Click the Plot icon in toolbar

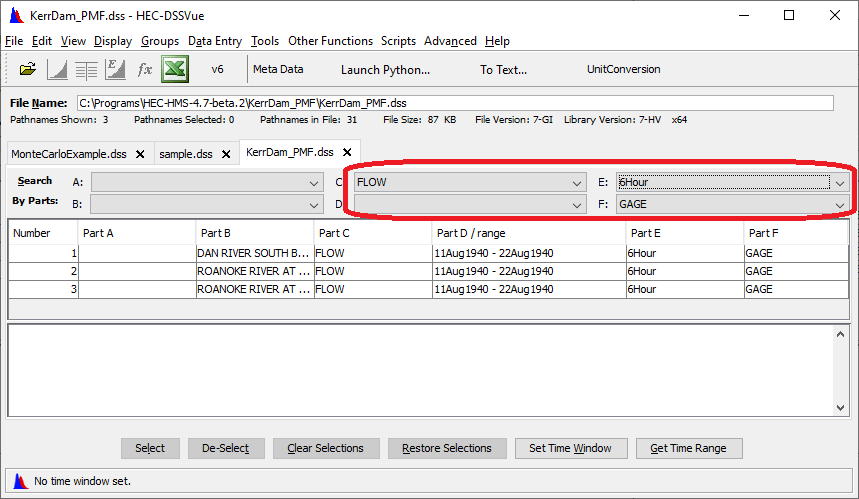[x=57, y=69]
